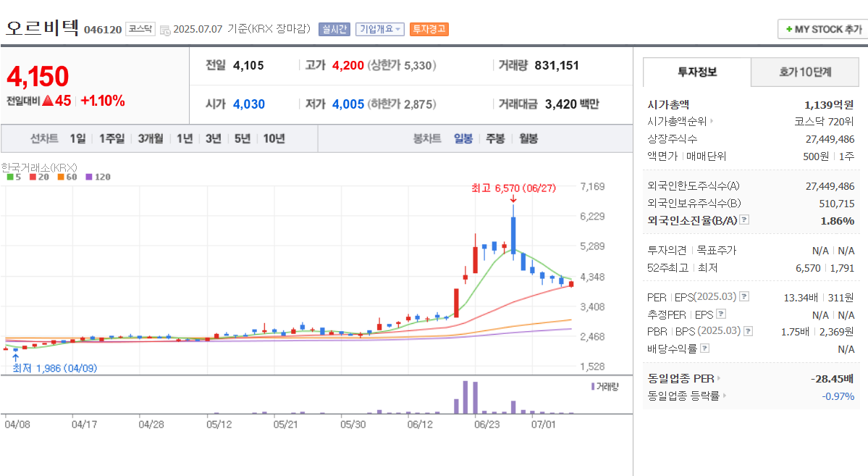Image resolution: width=868 pixels, height=476 pixels.
Task: Click the 동일업종 등락률 value -0.97%
Action: [x=838, y=396]
